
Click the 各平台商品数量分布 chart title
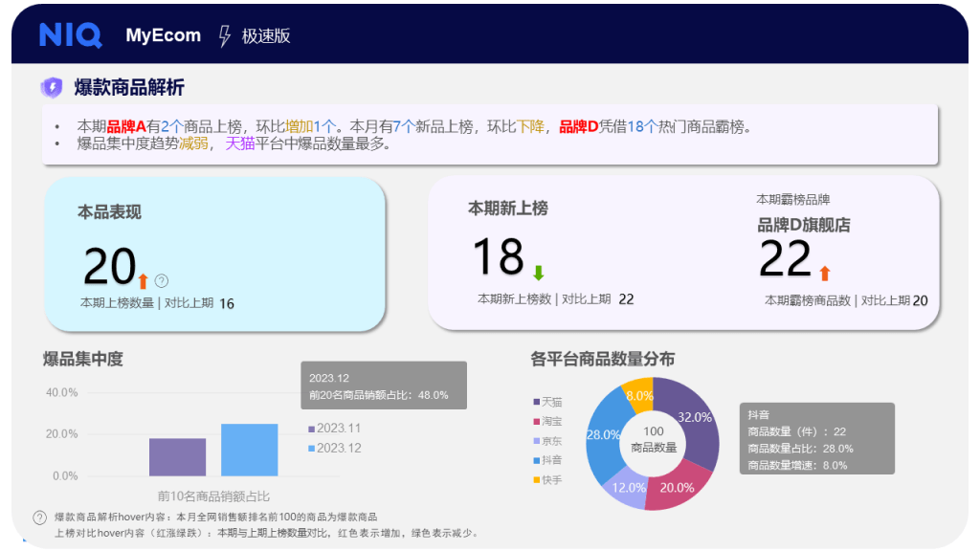[x=603, y=360]
